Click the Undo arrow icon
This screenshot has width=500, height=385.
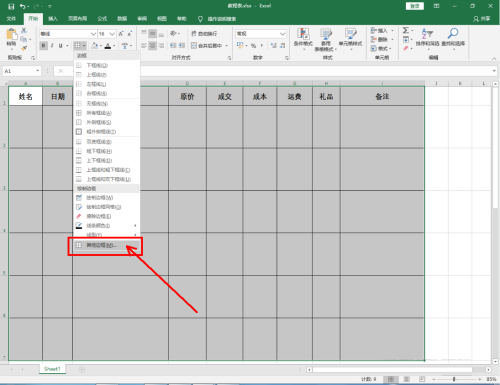tap(22, 6)
